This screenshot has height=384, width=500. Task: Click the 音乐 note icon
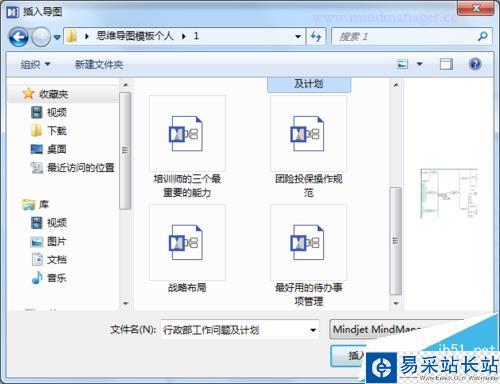37,277
